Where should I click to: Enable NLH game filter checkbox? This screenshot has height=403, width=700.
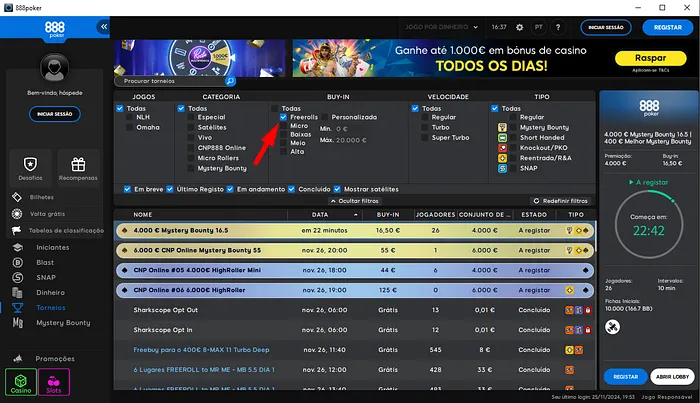tap(129, 117)
